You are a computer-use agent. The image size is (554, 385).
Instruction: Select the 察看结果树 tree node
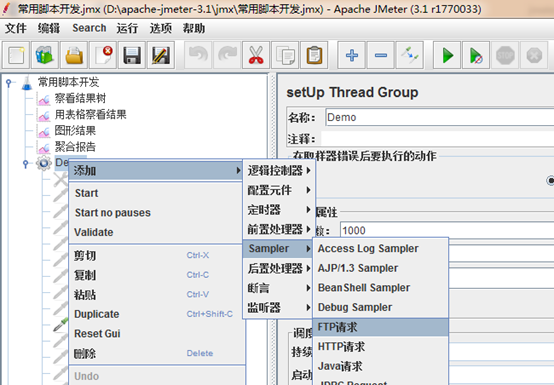80,98
